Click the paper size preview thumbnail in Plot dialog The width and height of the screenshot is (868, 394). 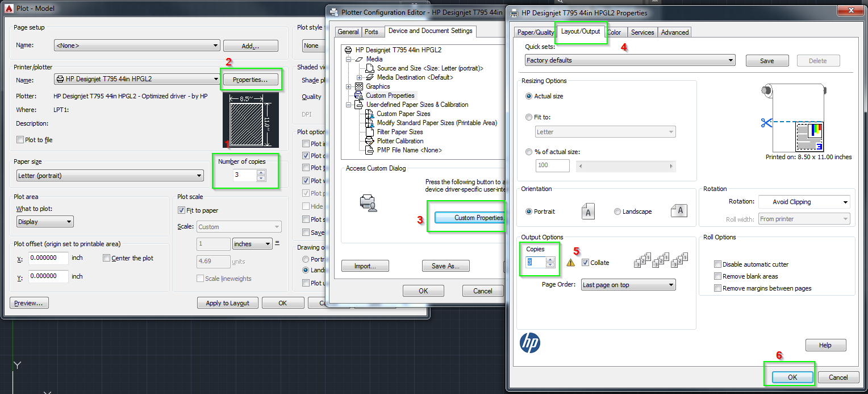251,119
